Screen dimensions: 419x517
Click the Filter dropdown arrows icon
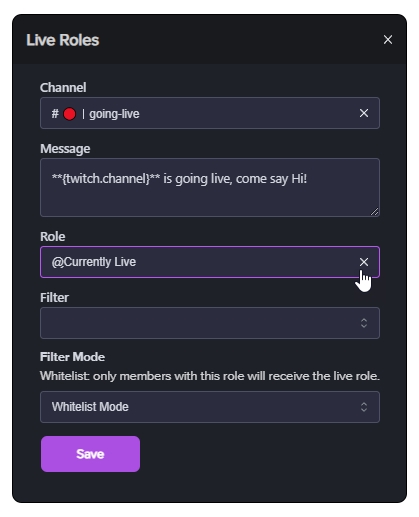pos(364,323)
